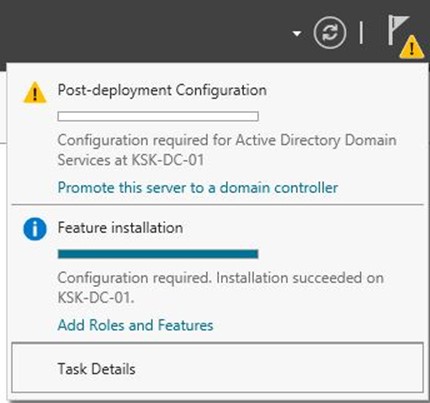Click the divider line above Feature installation

(x=217, y=204)
